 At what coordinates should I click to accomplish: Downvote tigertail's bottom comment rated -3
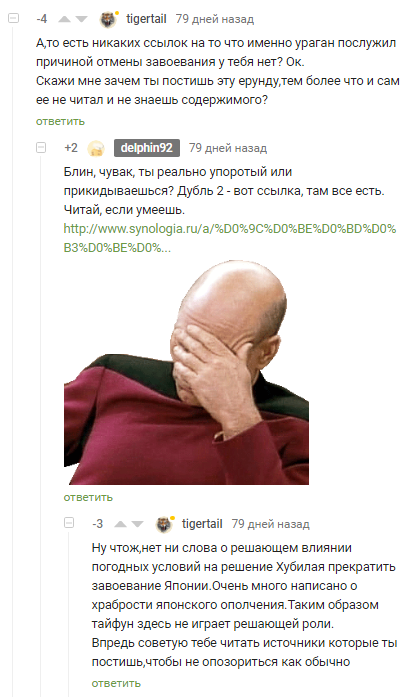[x=137, y=524]
